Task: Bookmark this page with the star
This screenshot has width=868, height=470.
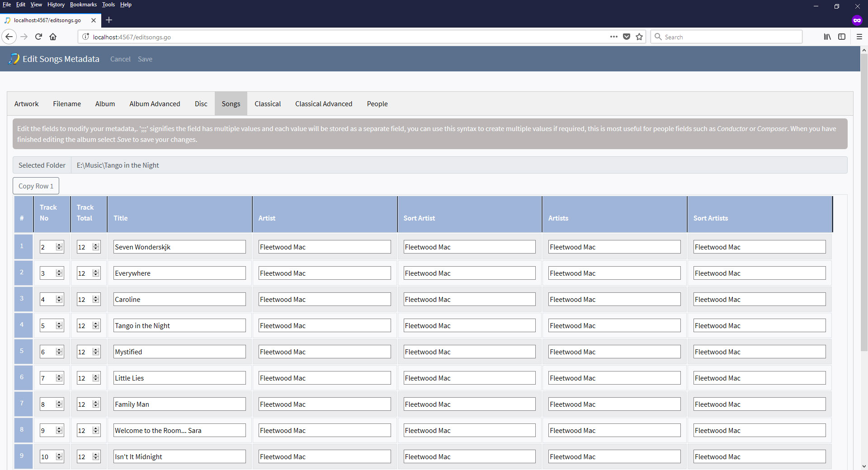Action: [639, 37]
